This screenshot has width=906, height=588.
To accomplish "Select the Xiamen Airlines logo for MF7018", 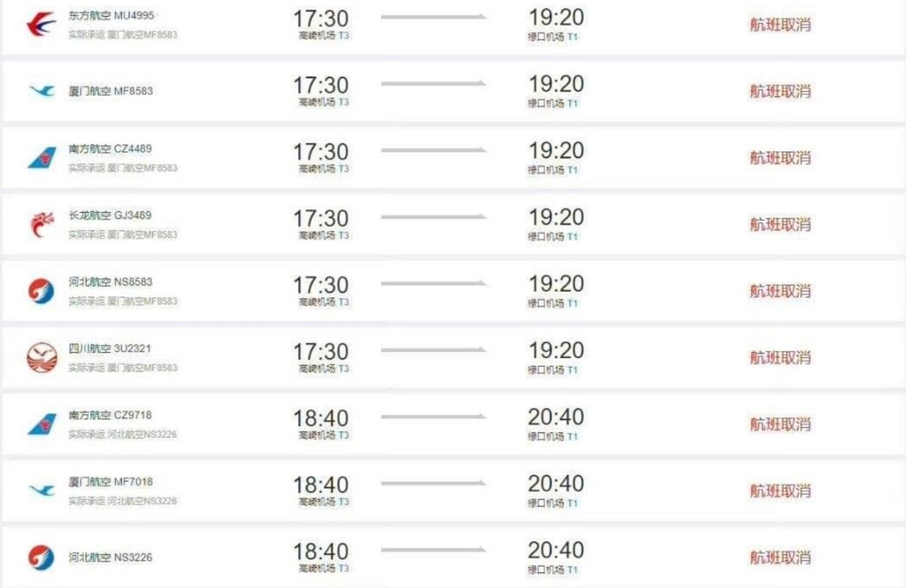I will (x=41, y=491).
